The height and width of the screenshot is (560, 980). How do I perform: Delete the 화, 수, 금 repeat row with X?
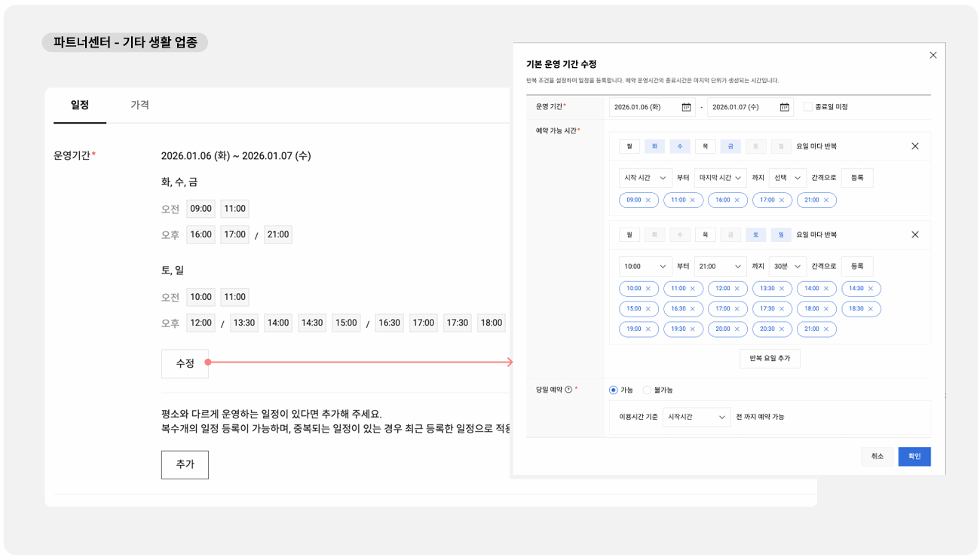click(914, 146)
